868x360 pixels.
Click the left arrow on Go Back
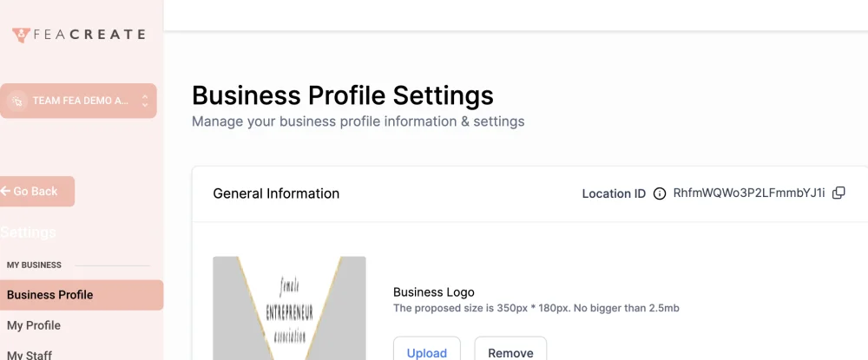point(5,191)
